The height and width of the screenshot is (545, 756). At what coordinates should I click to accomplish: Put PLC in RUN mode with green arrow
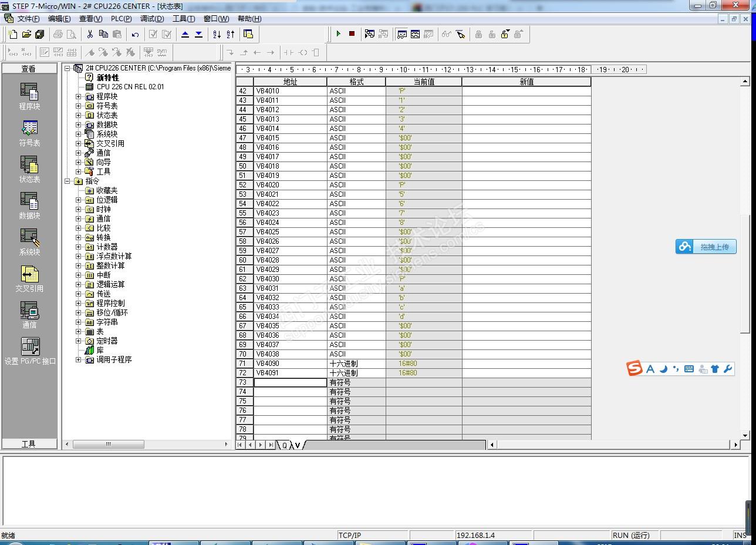click(x=339, y=34)
